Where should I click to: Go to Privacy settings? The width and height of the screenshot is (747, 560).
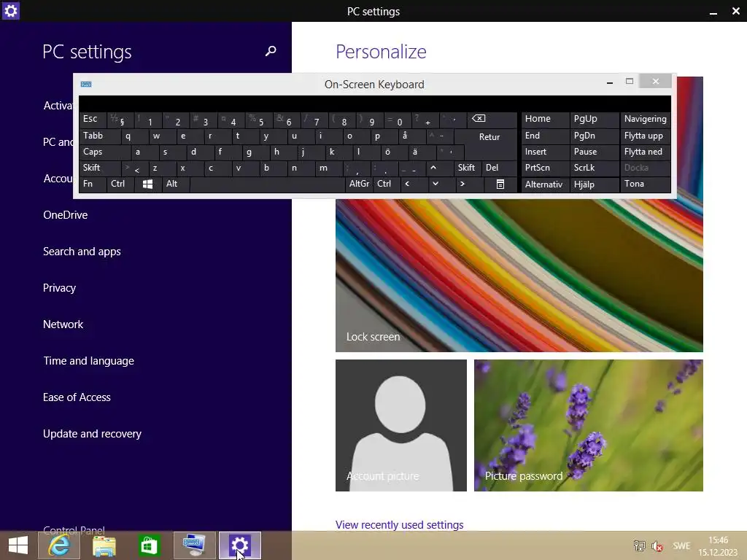(x=59, y=287)
